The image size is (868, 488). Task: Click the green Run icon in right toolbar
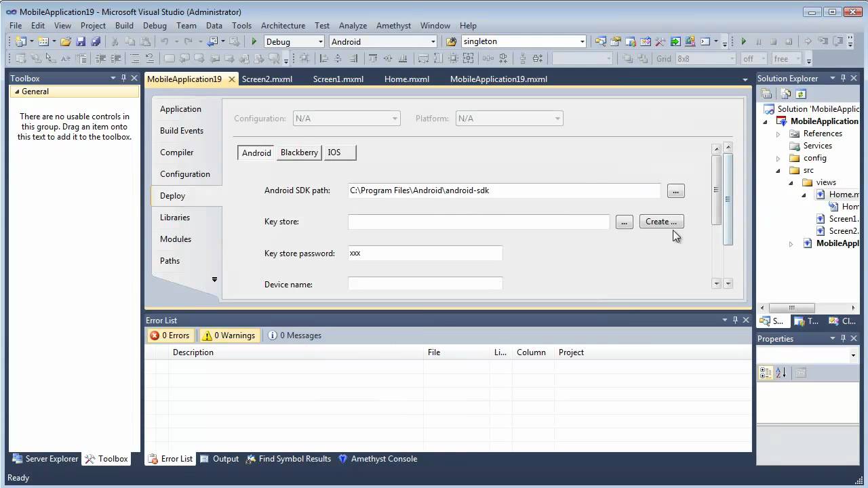744,41
